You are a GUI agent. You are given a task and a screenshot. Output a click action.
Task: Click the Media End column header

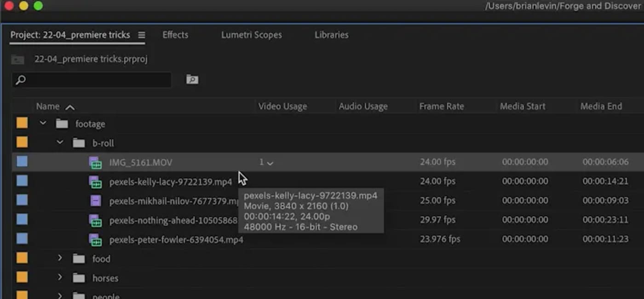[601, 107]
